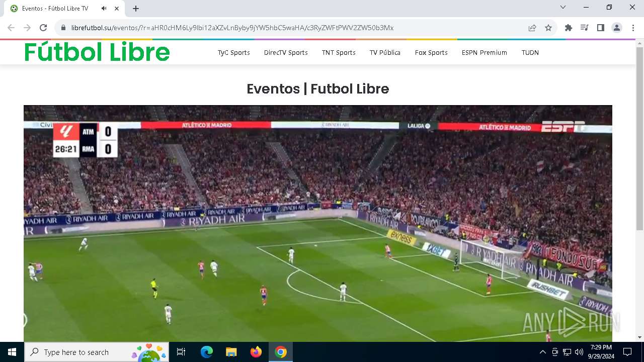Go back to previous page

11,28
